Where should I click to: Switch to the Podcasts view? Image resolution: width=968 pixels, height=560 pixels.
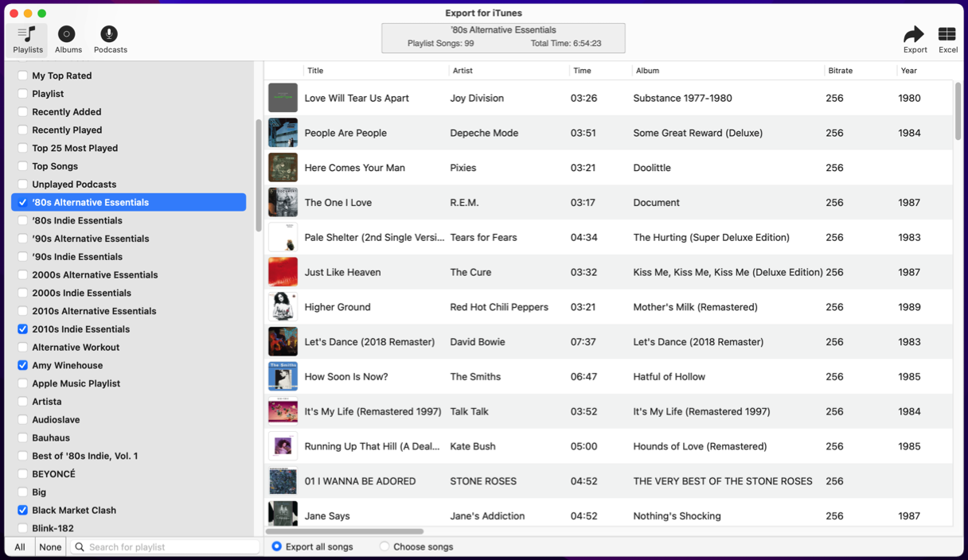[110, 40]
